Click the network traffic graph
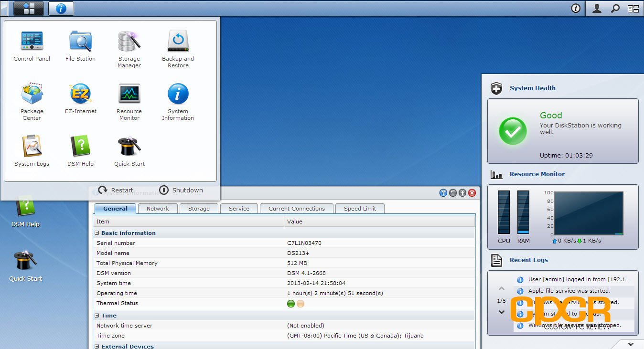Screen dimensions: 644x349 (x=589, y=213)
